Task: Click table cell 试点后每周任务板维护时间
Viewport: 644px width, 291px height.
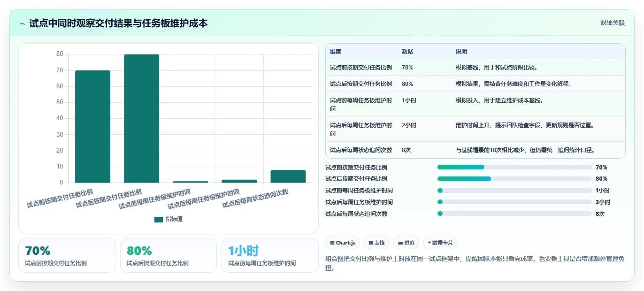Action: point(361,129)
